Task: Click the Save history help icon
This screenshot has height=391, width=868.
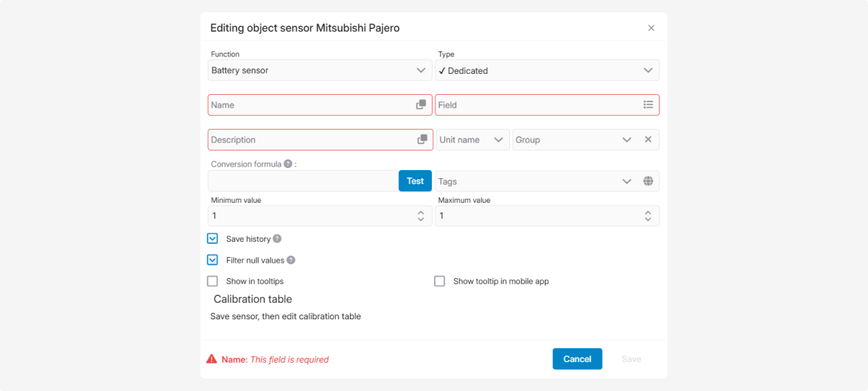Action: (x=277, y=239)
